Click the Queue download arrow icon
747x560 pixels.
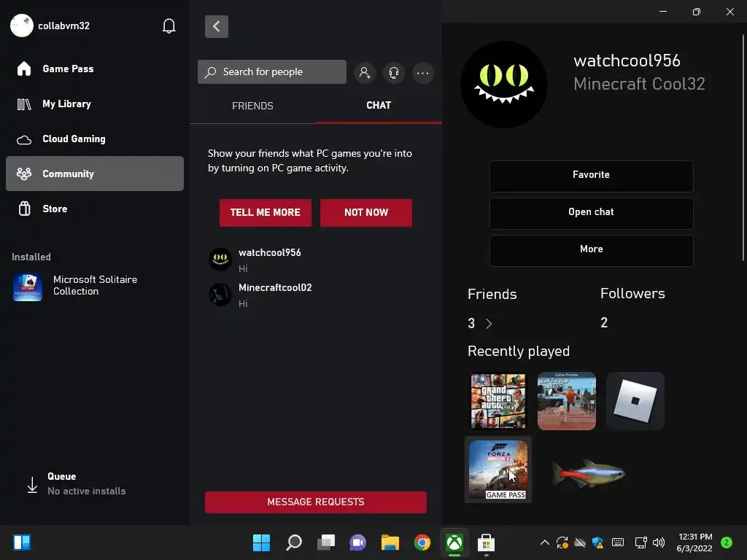[x=32, y=485]
